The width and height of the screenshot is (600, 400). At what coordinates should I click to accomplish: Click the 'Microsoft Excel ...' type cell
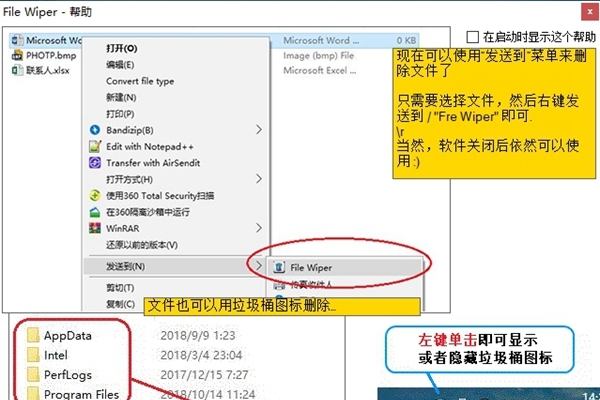click(x=320, y=70)
